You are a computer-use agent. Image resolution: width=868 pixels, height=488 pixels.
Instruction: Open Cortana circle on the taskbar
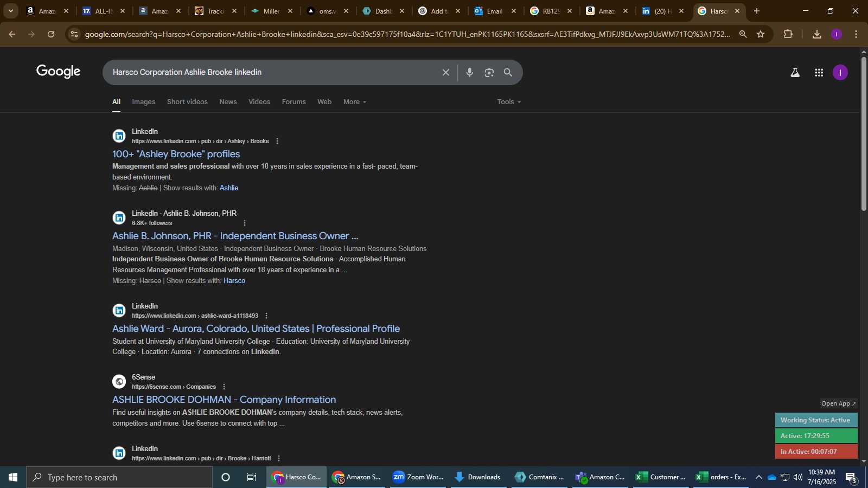pyautogui.click(x=226, y=477)
